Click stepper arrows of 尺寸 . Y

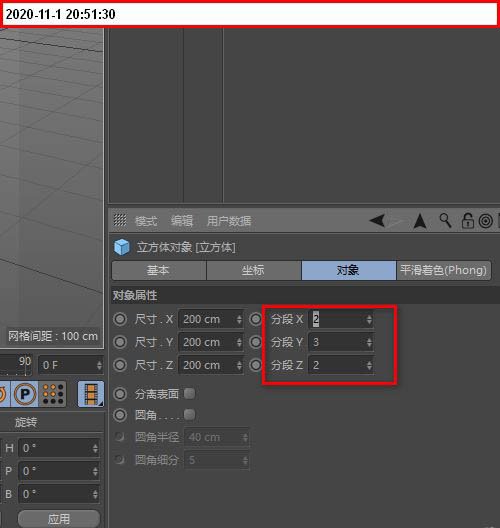click(239, 342)
